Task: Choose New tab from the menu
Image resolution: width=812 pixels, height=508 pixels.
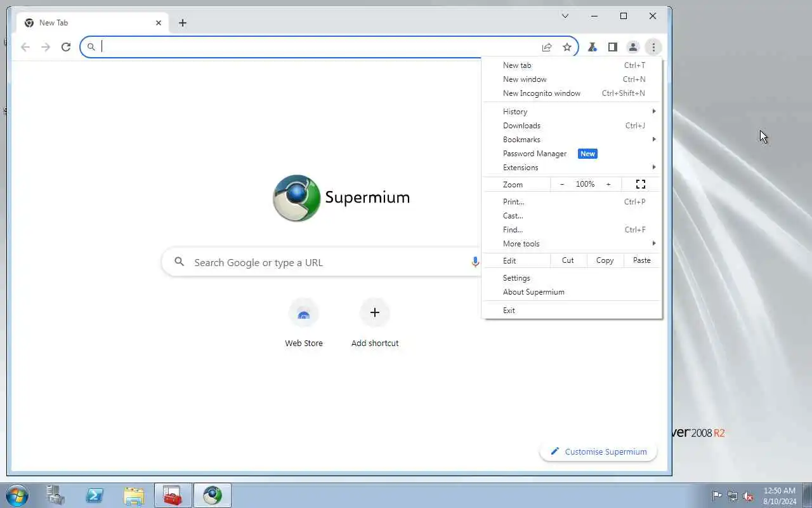Action: coord(572,65)
